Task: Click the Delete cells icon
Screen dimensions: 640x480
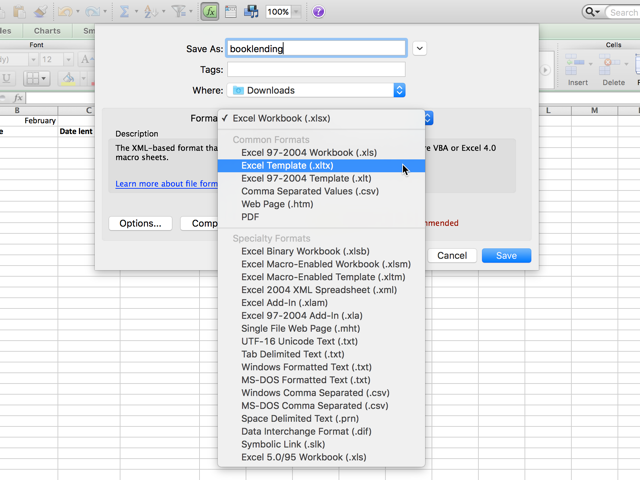Action: click(x=613, y=66)
